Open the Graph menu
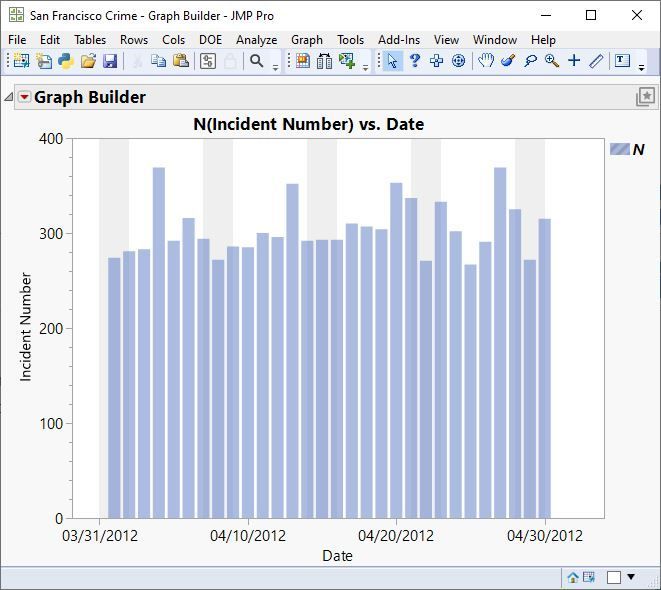This screenshot has height=590, width=661. tap(307, 40)
